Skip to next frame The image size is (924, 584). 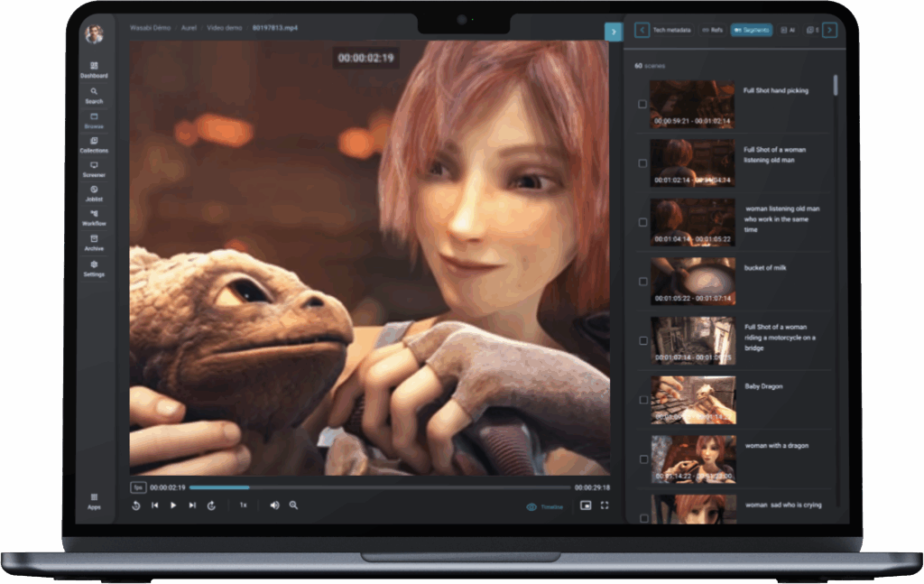(192, 505)
